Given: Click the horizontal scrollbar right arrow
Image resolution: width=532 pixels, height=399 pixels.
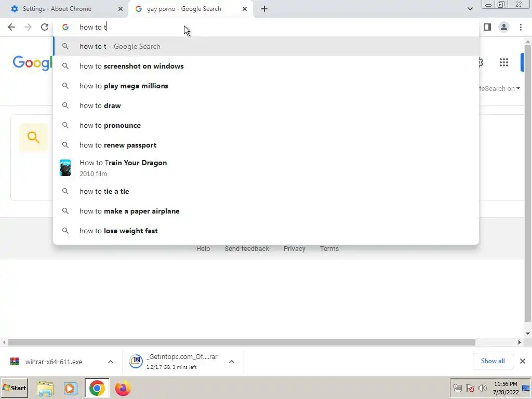Looking at the screenshot, I should [520, 342].
